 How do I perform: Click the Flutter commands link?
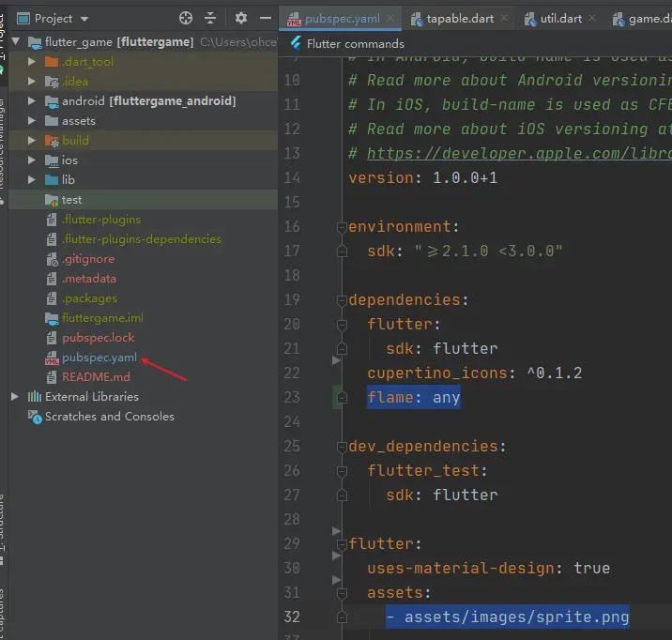(x=355, y=43)
